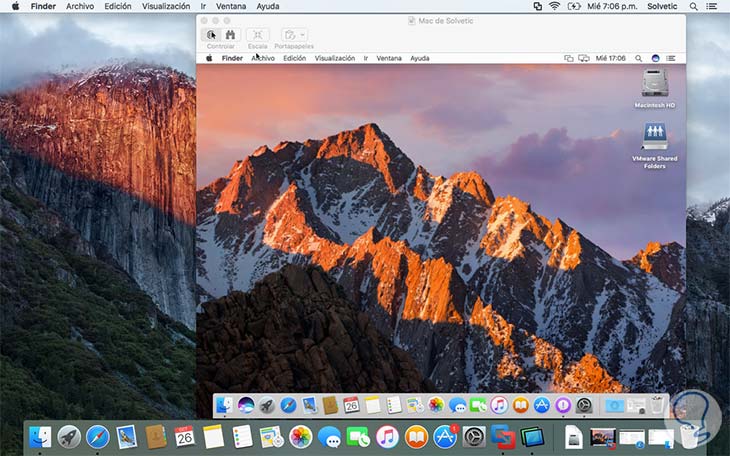Open Launchpad in host dock
730x456 pixels.
(x=69, y=437)
